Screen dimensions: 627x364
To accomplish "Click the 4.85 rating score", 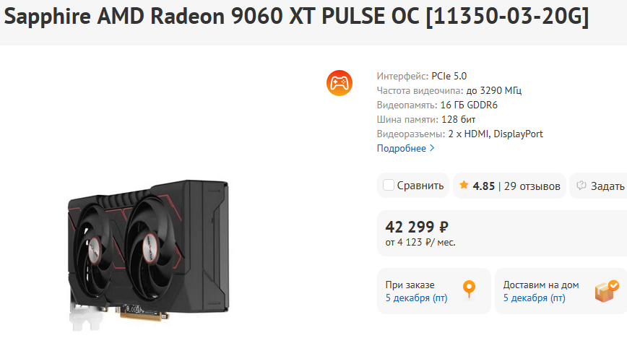I will pos(483,186).
